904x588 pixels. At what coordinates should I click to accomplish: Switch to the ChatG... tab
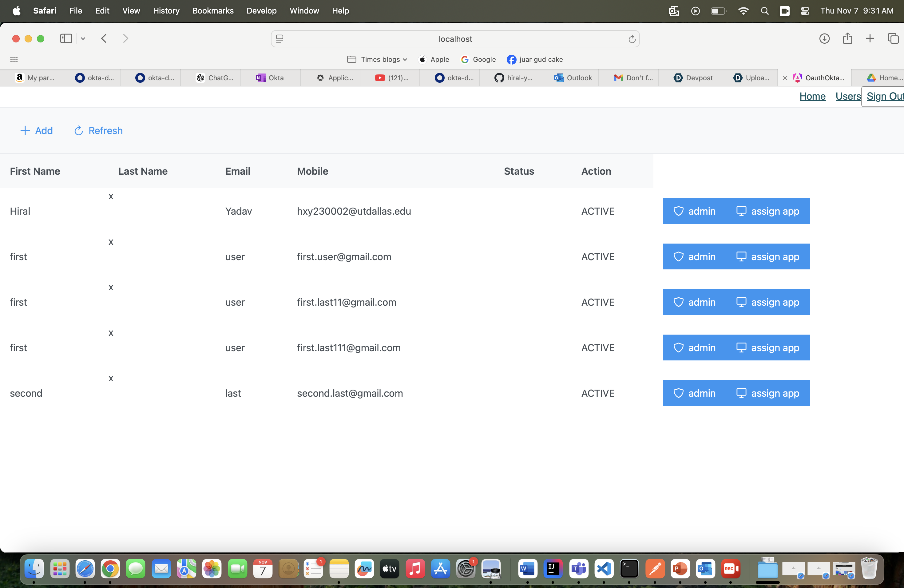[x=215, y=78]
